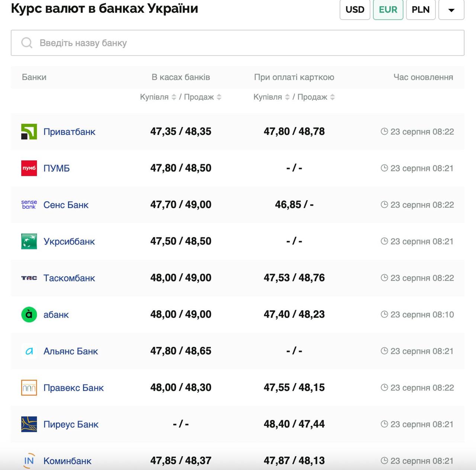Click the green абанк circle logo

[x=29, y=315]
